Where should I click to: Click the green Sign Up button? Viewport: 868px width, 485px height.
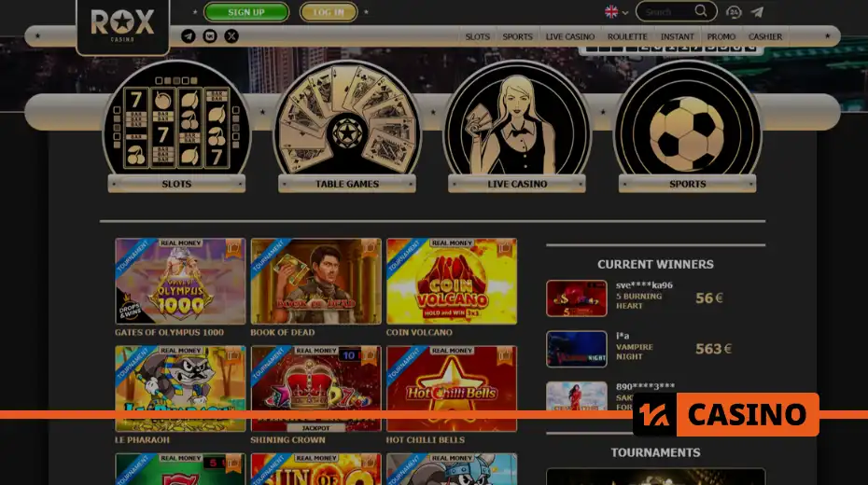[246, 12]
